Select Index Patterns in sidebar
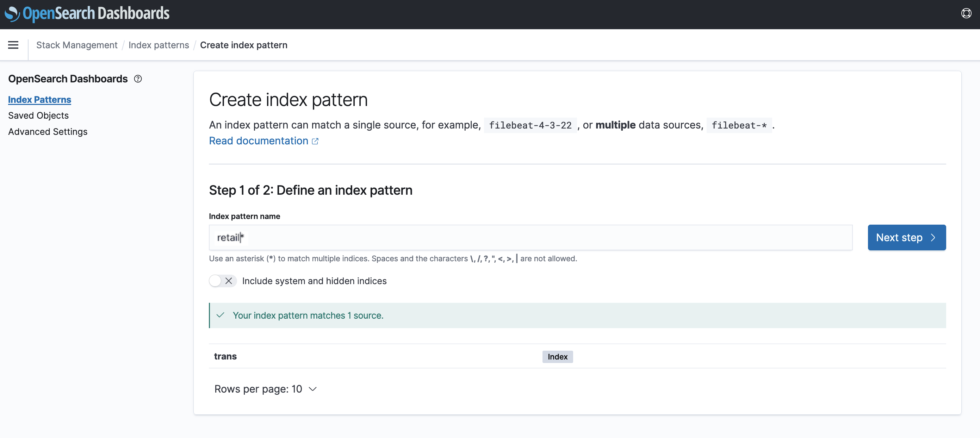Image resolution: width=980 pixels, height=438 pixels. [39, 100]
